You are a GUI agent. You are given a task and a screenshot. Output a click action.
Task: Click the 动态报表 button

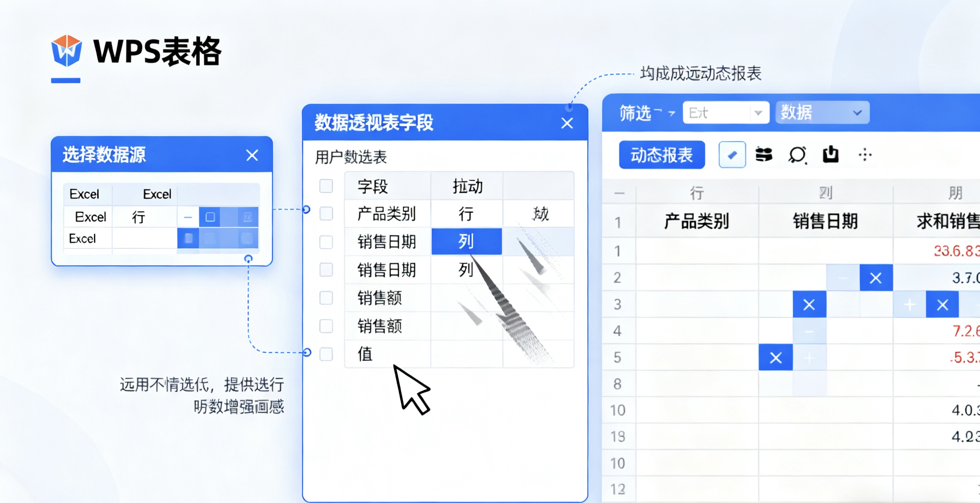tap(662, 155)
